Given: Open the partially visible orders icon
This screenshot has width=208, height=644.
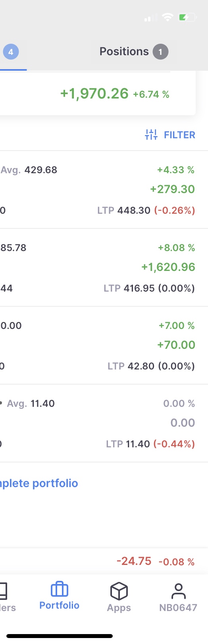Looking at the screenshot, I should pos(3,591).
